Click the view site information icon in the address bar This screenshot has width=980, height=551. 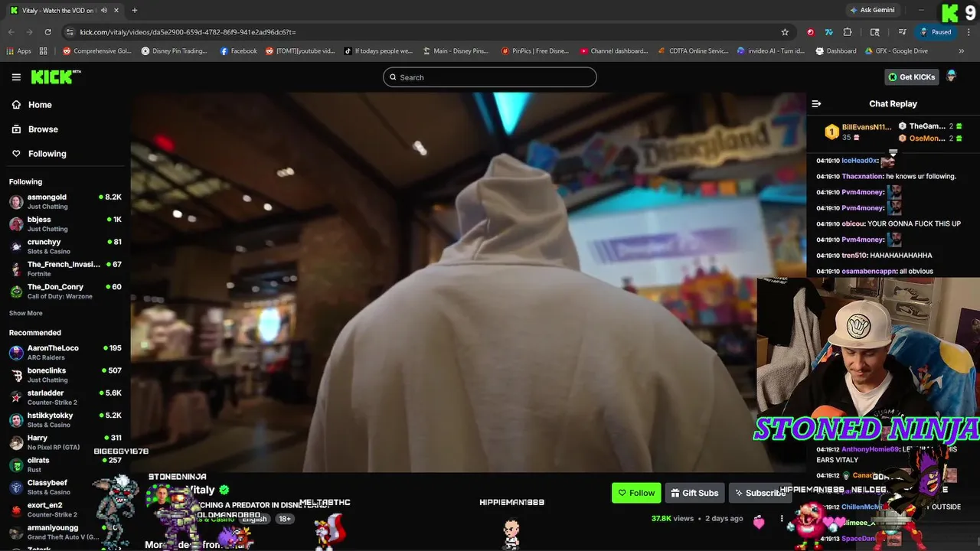coord(70,32)
